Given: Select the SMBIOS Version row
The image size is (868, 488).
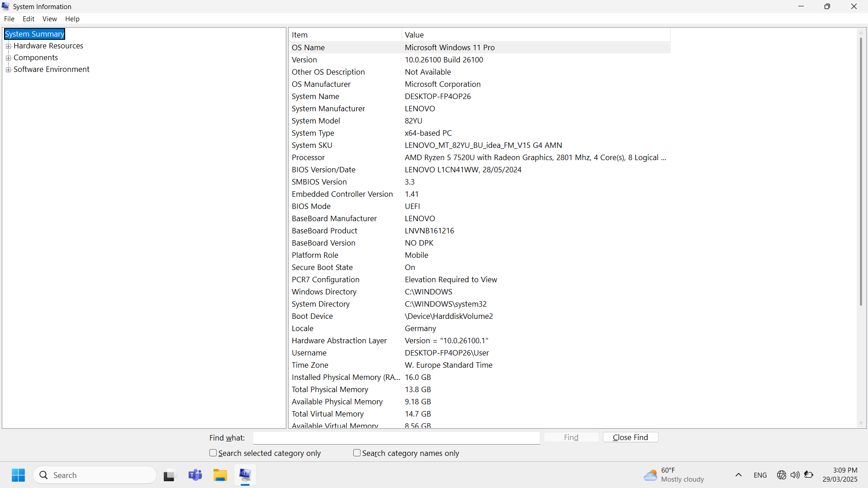Looking at the screenshot, I should 480,182.
